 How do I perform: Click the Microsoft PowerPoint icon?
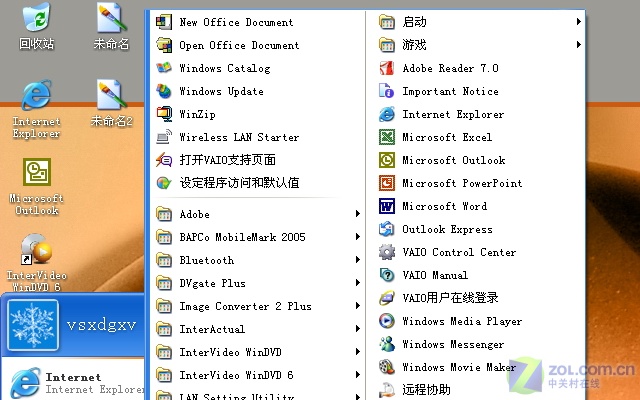click(x=387, y=183)
